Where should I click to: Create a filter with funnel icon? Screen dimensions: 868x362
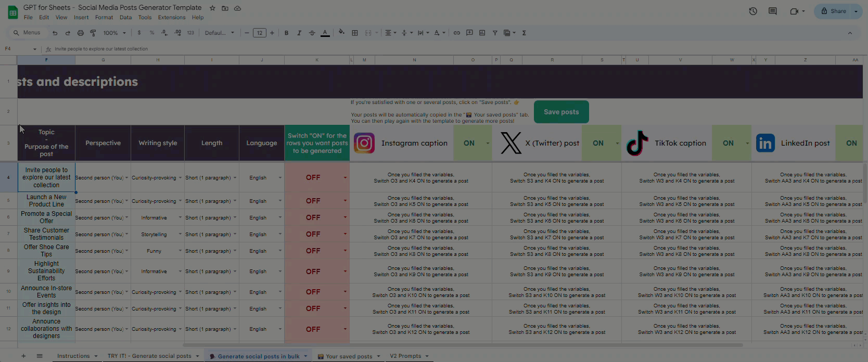pos(495,33)
